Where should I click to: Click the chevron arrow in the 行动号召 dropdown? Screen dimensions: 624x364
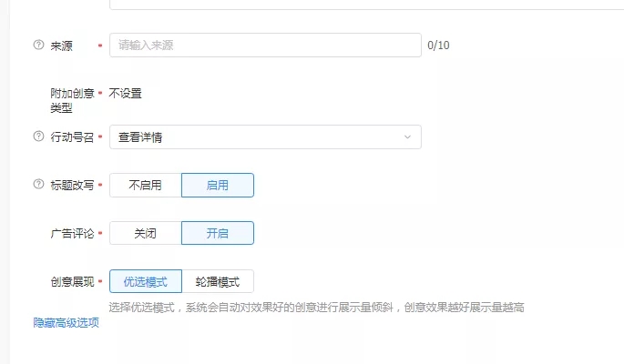[407, 136]
